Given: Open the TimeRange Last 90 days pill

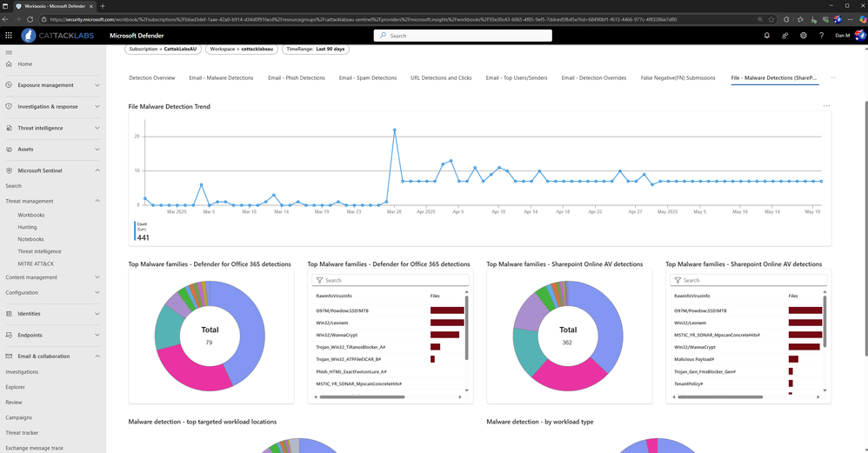Looking at the screenshot, I should pyautogui.click(x=316, y=50).
